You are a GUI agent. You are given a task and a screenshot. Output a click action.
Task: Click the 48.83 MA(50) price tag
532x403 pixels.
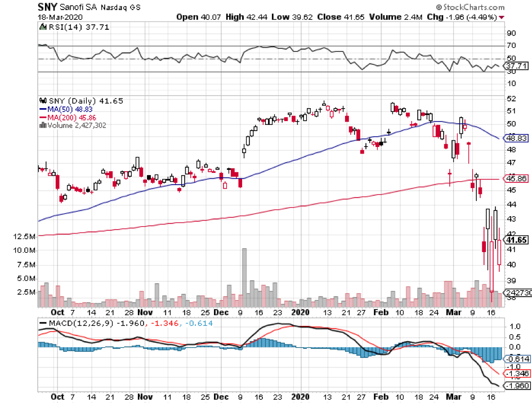click(x=516, y=138)
